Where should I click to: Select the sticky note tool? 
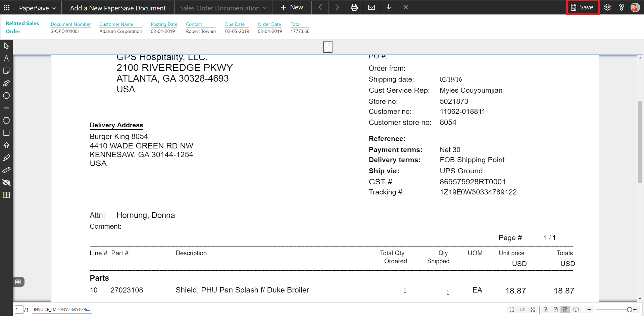click(x=6, y=71)
